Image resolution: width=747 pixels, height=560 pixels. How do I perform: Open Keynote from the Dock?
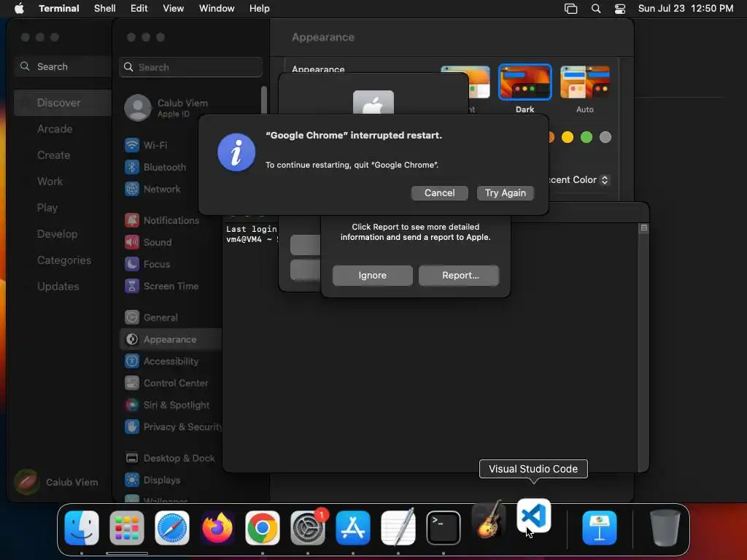tap(600, 528)
